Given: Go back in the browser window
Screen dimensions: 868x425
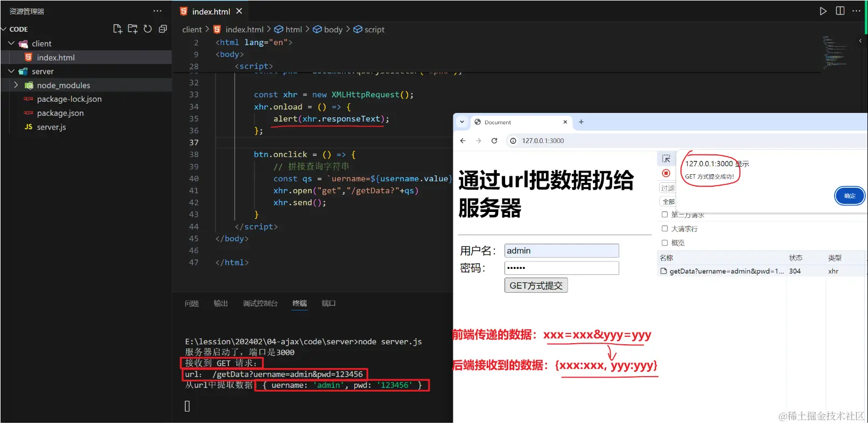Looking at the screenshot, I should tap(463, 141).
